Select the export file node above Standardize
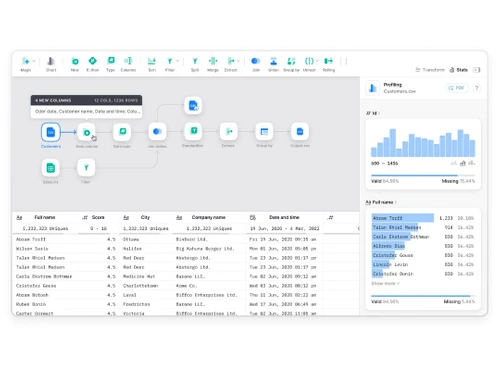Screen dimensions: 500x375 click(193, 106)
